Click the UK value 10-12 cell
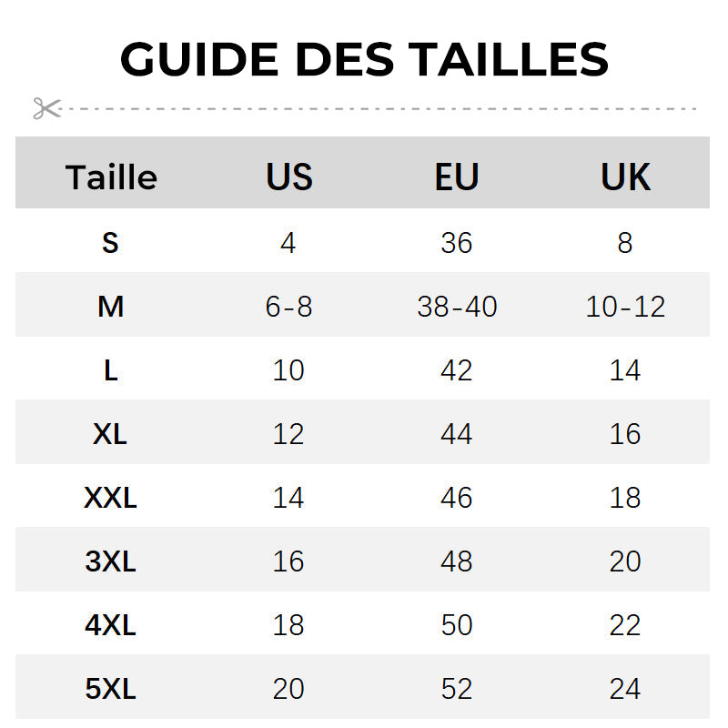Viewport: 728px width, 728px height. point(625,307)
